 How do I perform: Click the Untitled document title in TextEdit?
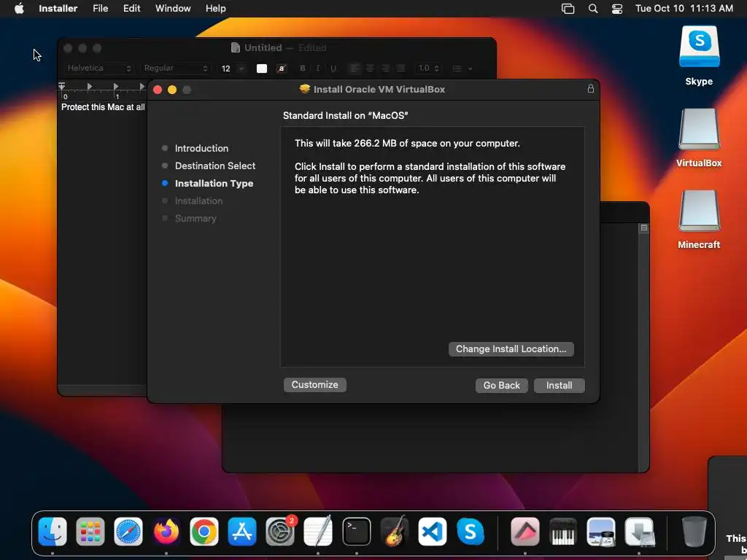[263, 47]
